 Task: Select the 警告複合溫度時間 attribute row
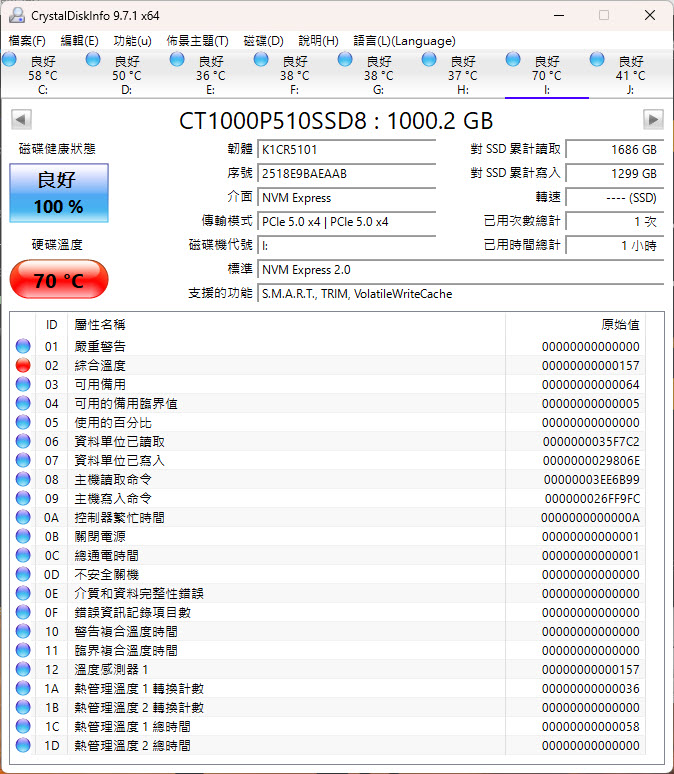pyautogui.click(x=328, y=631)
